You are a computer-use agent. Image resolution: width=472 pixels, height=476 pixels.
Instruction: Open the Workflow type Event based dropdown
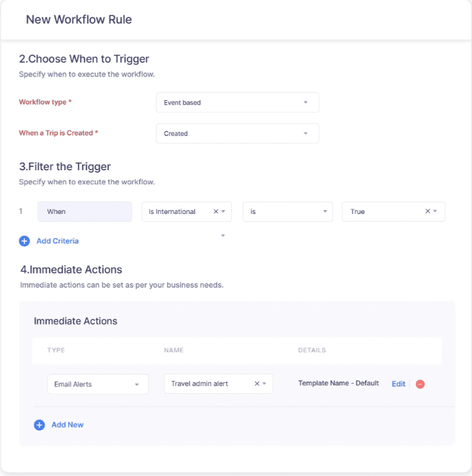237,103
